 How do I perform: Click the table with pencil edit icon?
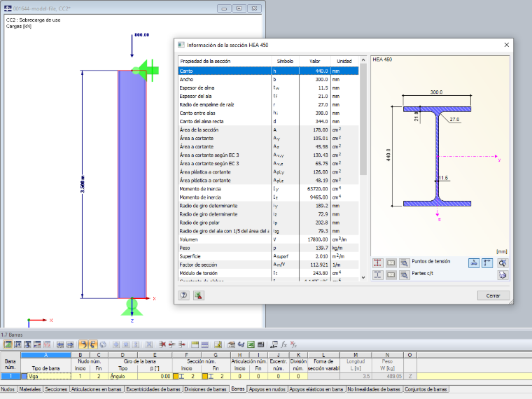[218, 344]
